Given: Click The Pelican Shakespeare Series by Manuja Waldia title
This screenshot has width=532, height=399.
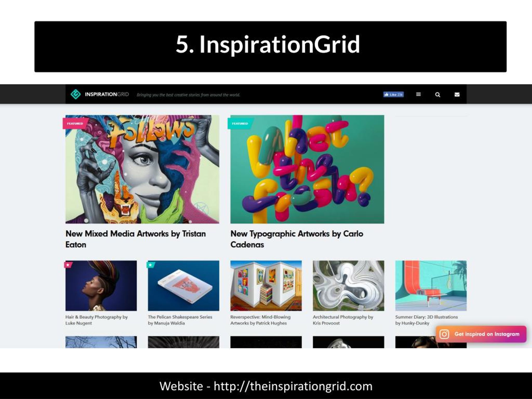Looking at the screenshot, I should pos(180,320).
